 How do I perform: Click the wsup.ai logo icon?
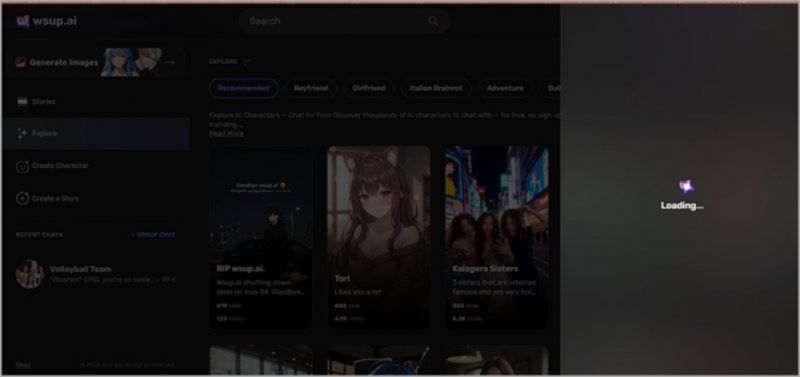click(22, 21)
